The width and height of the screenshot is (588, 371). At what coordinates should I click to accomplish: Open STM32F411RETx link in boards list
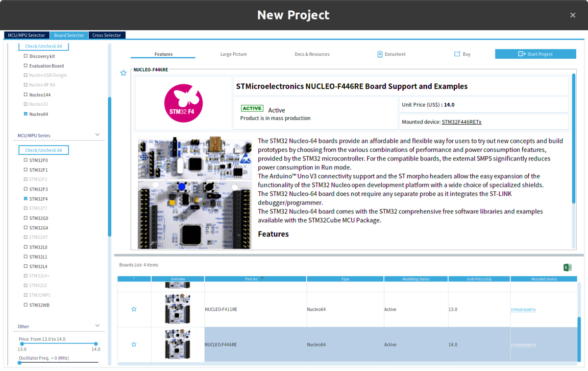(x=523, y=310)
